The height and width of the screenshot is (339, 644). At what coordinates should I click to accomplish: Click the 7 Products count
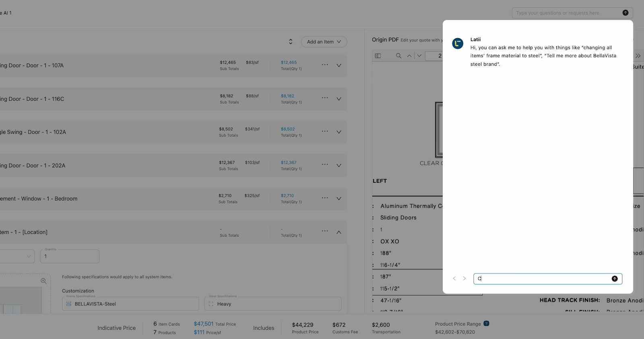pos(165,332)
